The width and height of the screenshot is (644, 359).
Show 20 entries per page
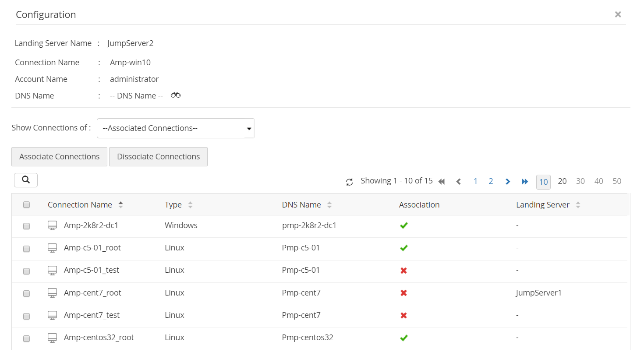562,181
